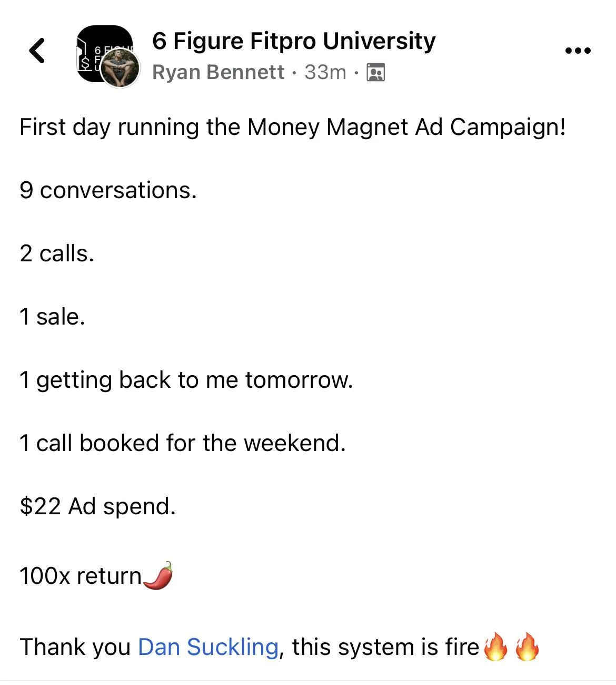The height and width of the screenshot is (685, 616).
Task: Tap the group members privacy icon
Action: click(375, 72)
